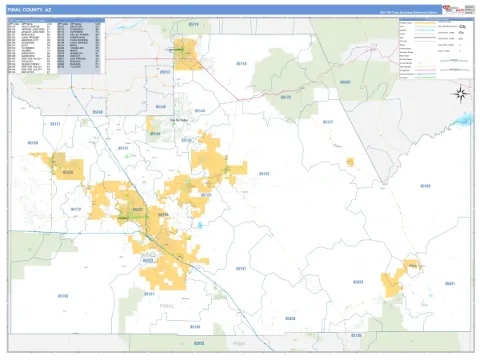480x360 pixels.
Task: Click the ZIP label 85631
Action: point(450,284)
